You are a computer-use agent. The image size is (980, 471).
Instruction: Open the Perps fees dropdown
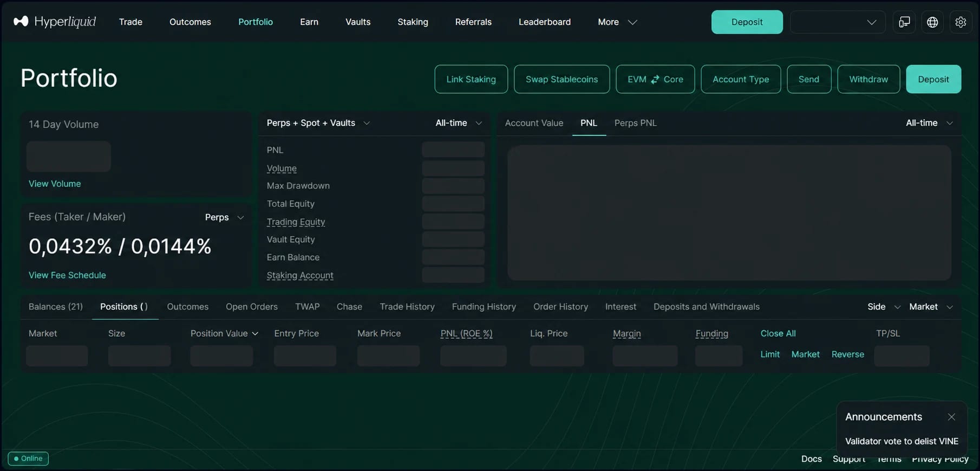pyautogui.click(x=224, y=217)
